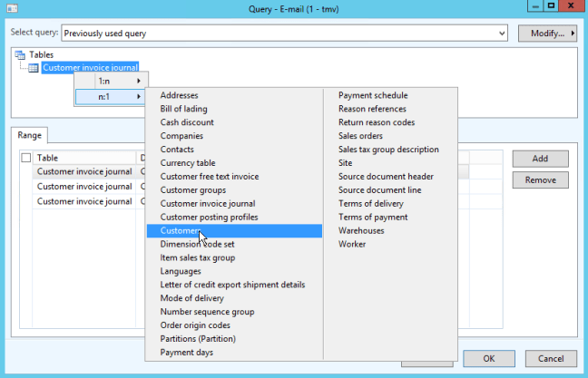Select Reason references entry
The image size is (588, 378).
pyautogui.click(x=372, y=109)
